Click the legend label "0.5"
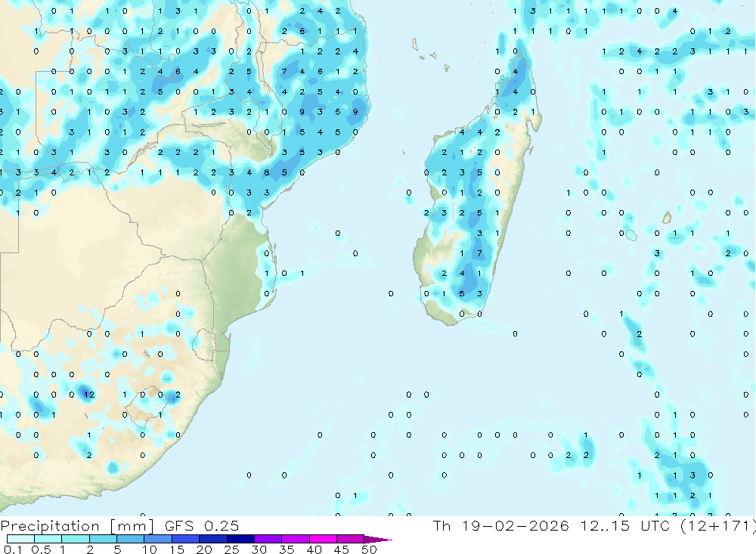 click(x=41, y=549)
